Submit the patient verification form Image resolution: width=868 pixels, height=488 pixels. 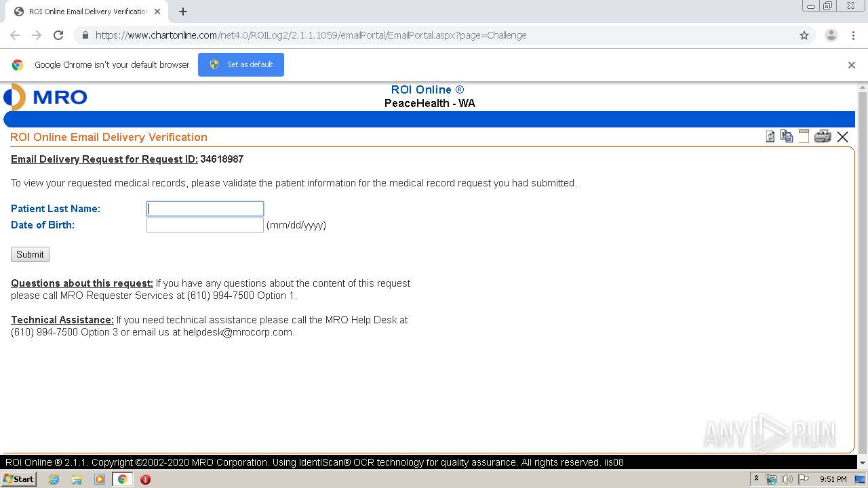click(x=30, y=254)
